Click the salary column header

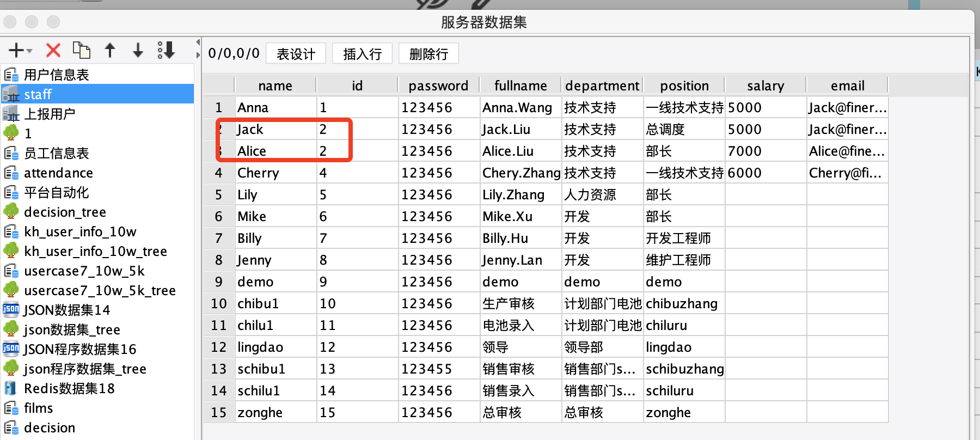765,85
